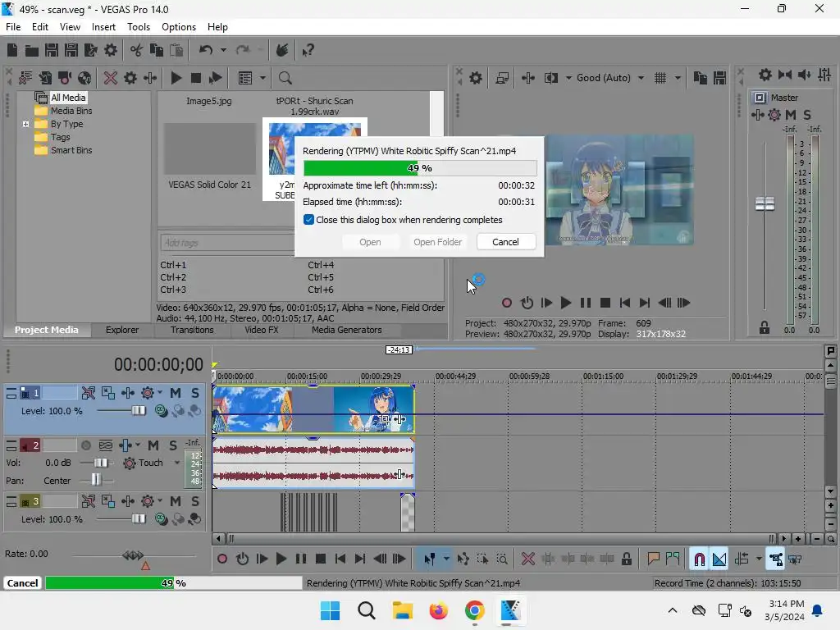Click Insert Marker icon in timeline toolbar
The width and height of the screenshot is (840, 630).
(x=653, y=559)
